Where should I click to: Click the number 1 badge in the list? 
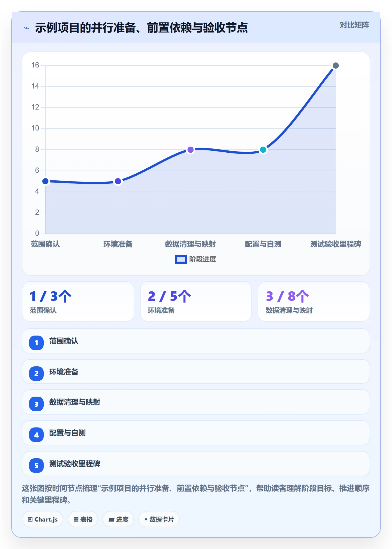(36, 343)
